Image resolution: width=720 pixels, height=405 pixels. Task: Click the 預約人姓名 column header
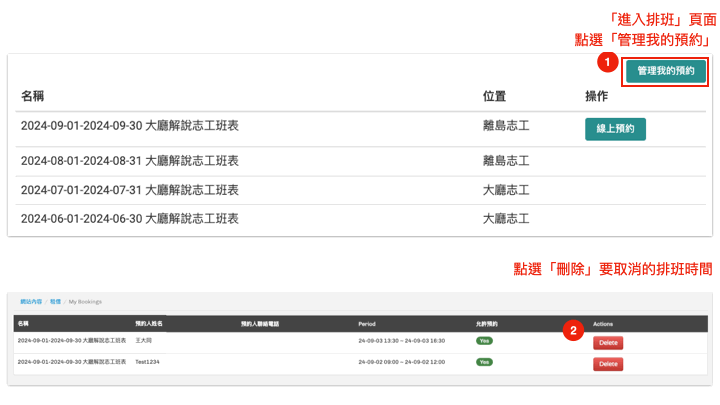click(149, 324)
